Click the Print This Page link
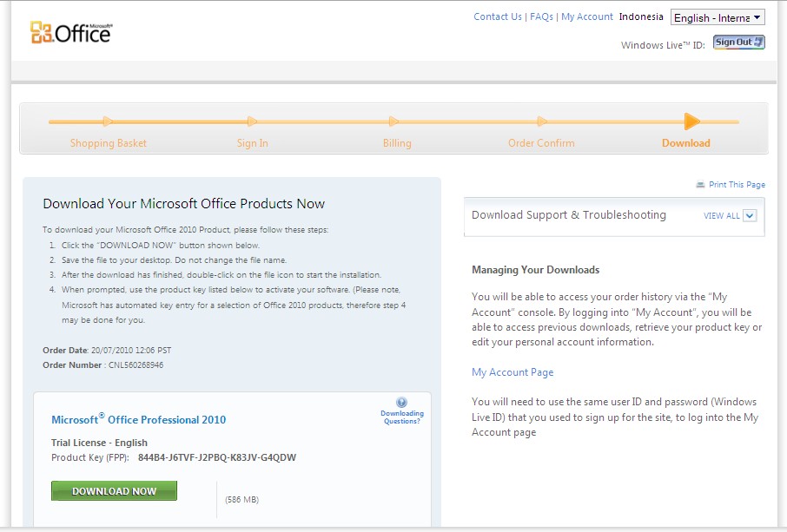The height and width of the screenshot is (532, 787). pos(737,185)
